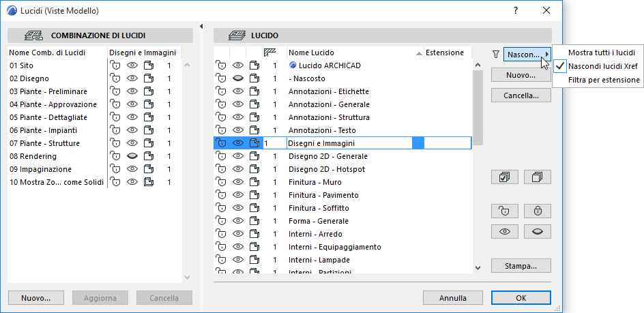The image size is (644, 313).
Task: Click lock icon of 01 Sito combination
Action: [115, 65]
